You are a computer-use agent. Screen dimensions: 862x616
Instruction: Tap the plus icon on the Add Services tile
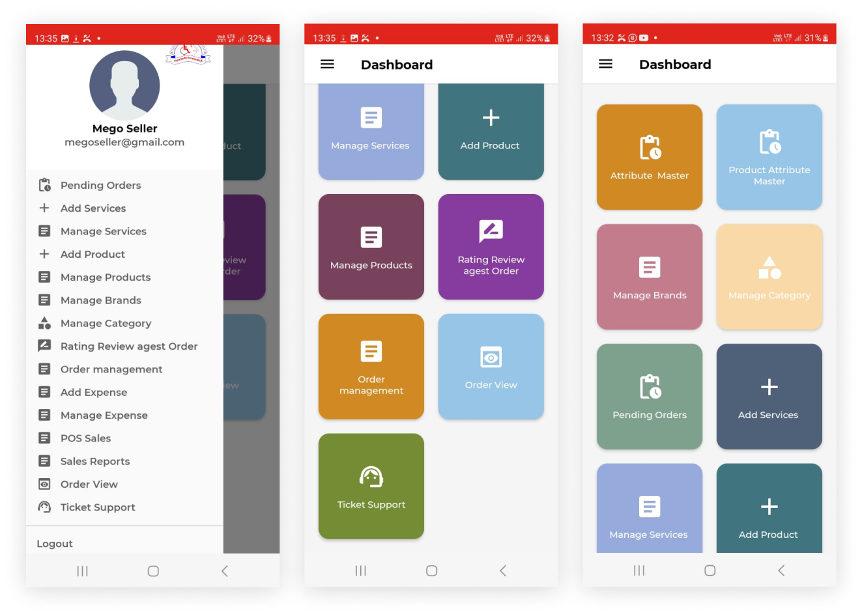(769, 387)
